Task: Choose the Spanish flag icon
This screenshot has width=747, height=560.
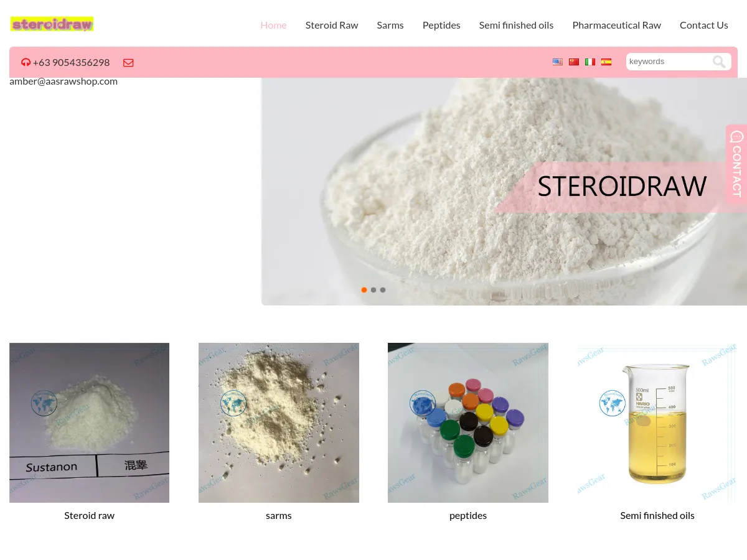Action: 606,62
